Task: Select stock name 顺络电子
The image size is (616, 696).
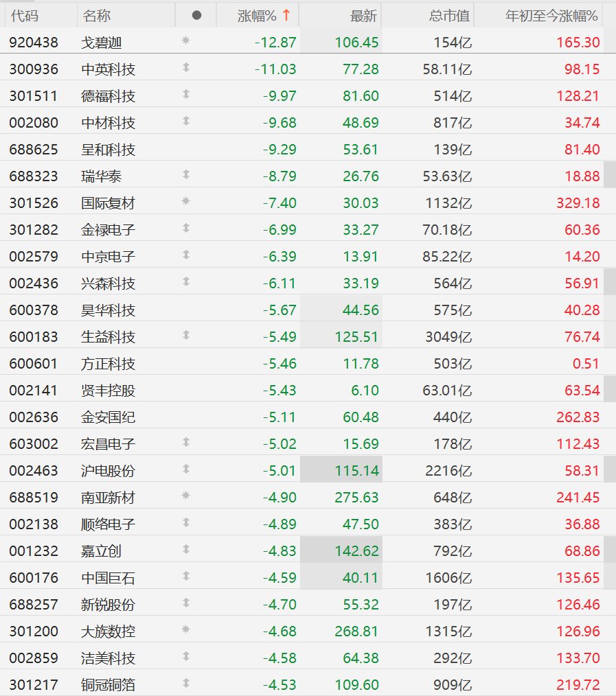Action: click(x=108, y=524)
